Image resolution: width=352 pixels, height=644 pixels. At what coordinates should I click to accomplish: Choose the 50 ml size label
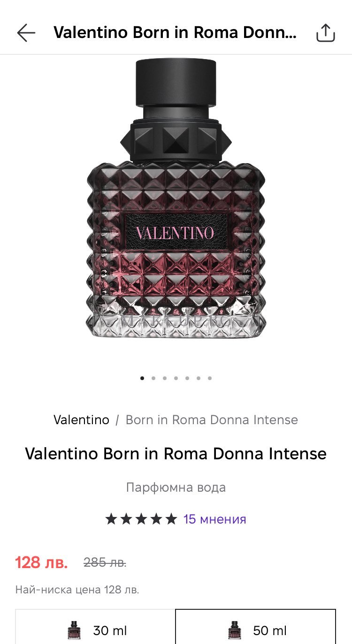pos(270,631)
